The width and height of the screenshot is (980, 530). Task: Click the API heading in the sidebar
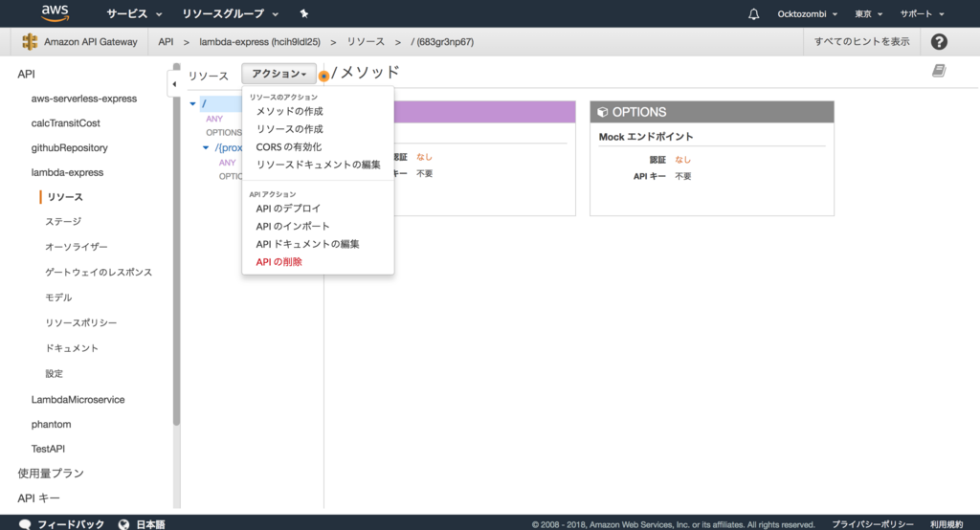(x=26, y=74)
